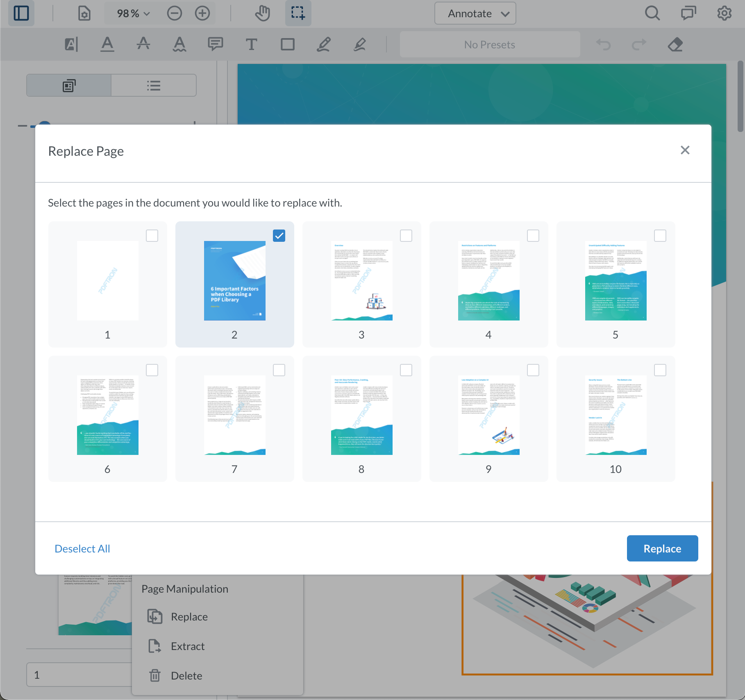The height and width of the screenshot is (700, 745).
Task: Select the freehand pen tool
Action: 324,44
